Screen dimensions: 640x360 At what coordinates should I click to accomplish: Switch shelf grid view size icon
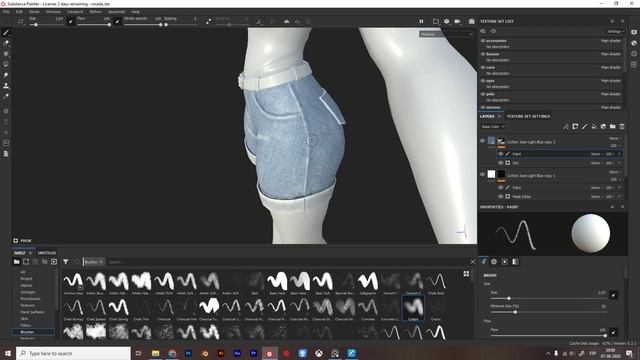(x=466, y=274)
